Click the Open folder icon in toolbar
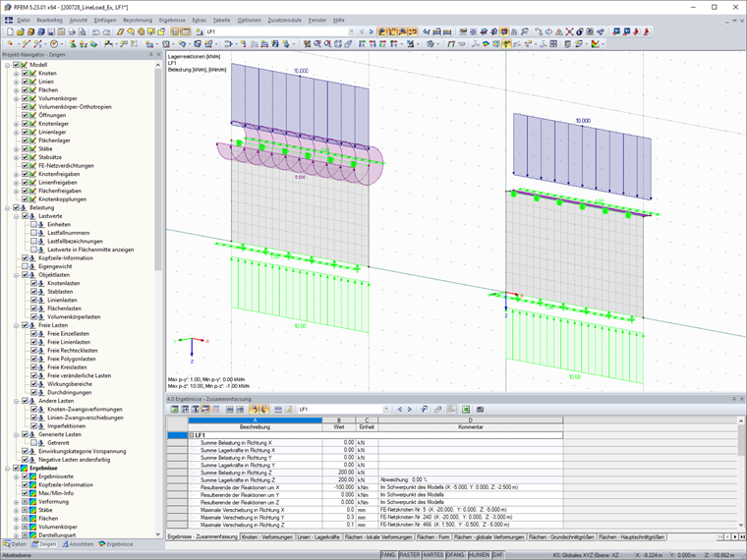 coord(20,31)
